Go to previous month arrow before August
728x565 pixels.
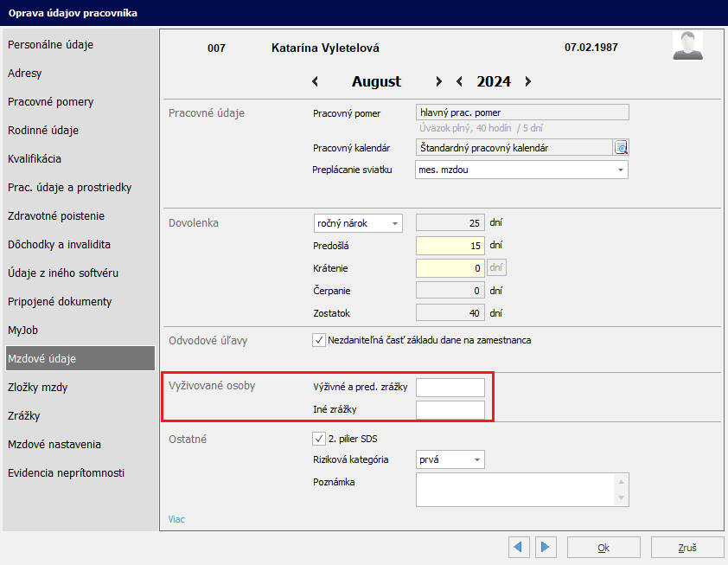pos(315,82)
